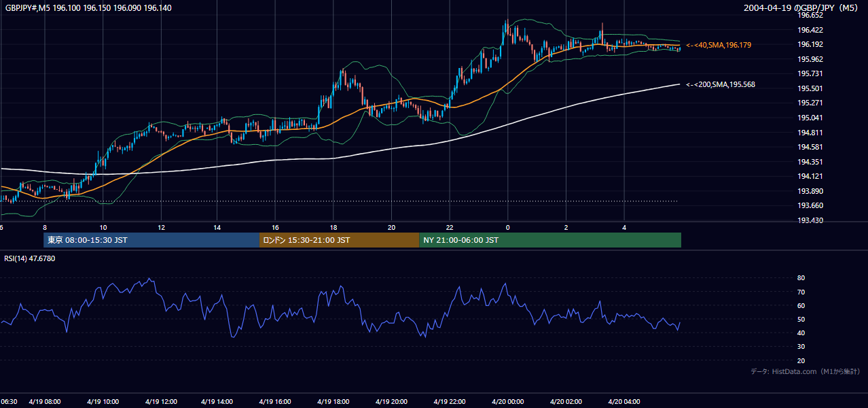The height and width of the screenshot is (408, 868).
Task: Click price axis value 196.652
Action: tap(810, 15)
